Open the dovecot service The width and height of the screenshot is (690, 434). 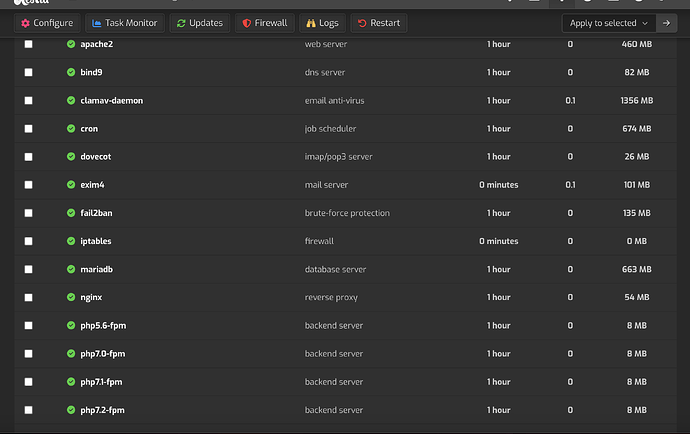[x=96, y=157]
